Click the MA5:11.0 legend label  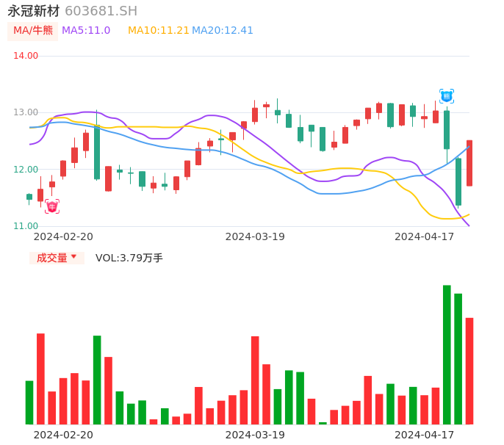[x=86, y=31]
